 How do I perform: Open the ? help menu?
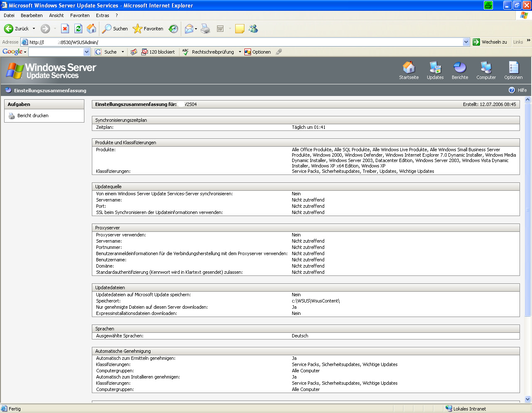click(117, 15)
